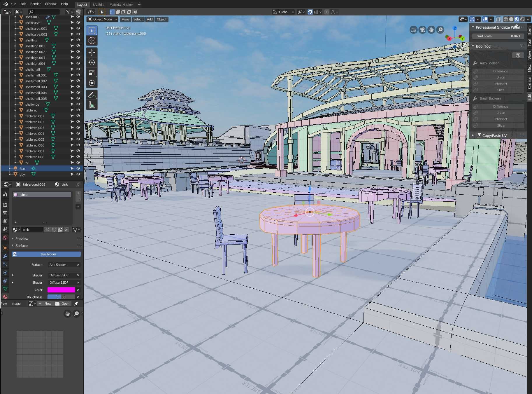Image resolution: width=532 pixels, height=394 pixels.
Task: Activate the Annotate pencil tool
Action: coord(92,95)
